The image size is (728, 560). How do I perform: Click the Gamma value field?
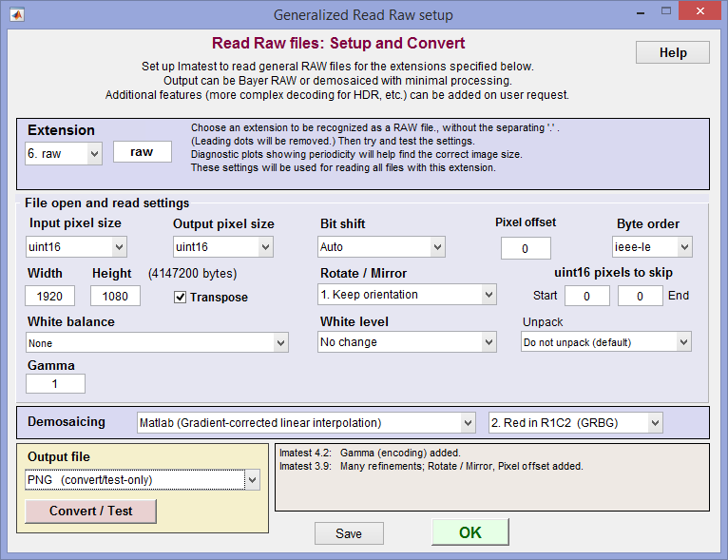55,383
